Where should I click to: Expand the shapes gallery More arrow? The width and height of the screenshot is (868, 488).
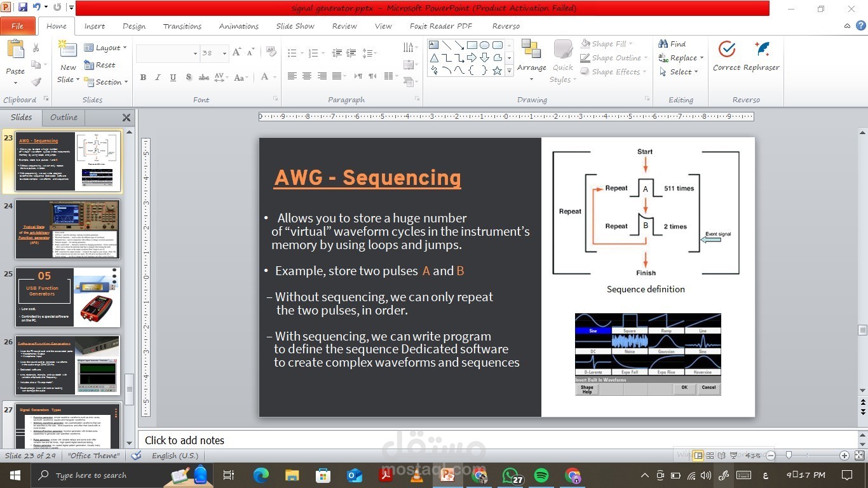[510, 71]
